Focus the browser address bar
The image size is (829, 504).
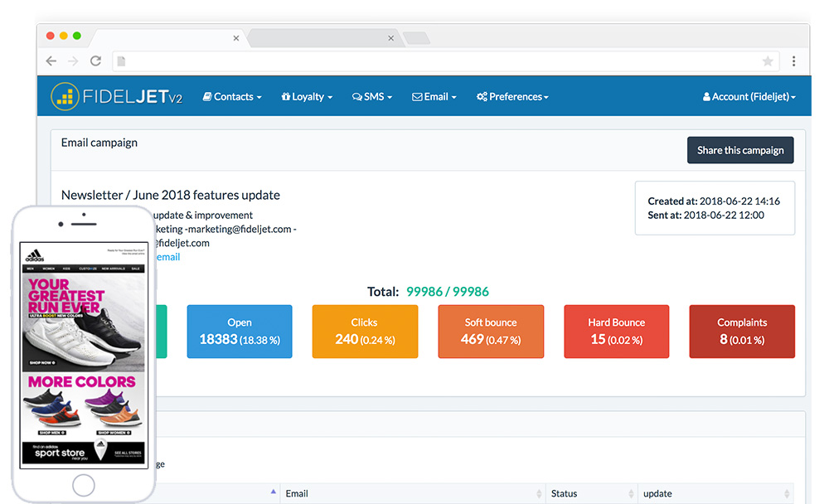click(x=448, y=61)
